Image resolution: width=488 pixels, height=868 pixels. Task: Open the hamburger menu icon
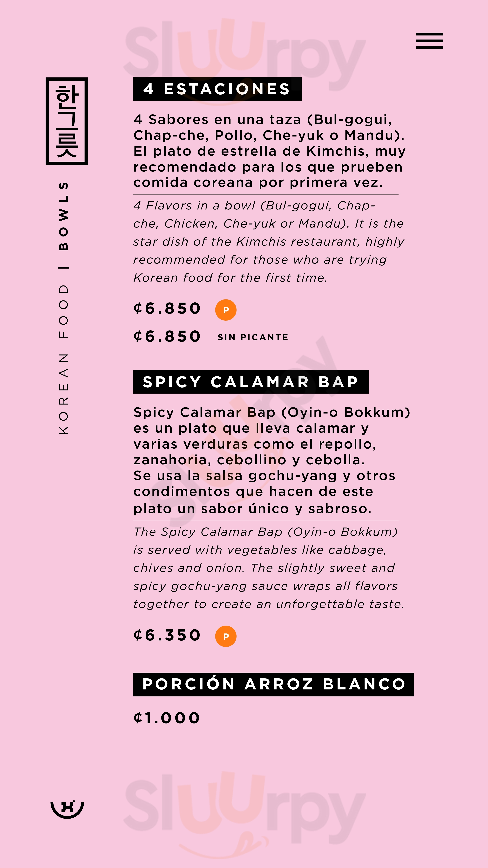(x=429, y=41)
